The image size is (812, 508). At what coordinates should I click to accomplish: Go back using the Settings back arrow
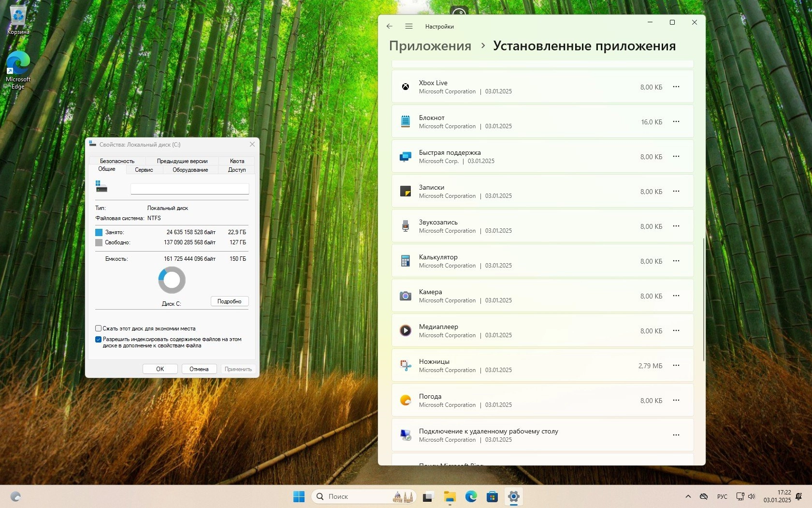point(390,27)
